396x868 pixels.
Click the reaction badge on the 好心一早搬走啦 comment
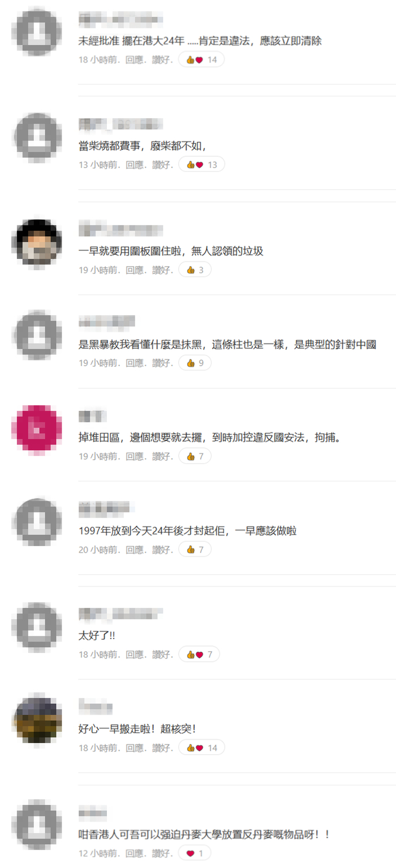pyautogui.click(x=201, y=747)
